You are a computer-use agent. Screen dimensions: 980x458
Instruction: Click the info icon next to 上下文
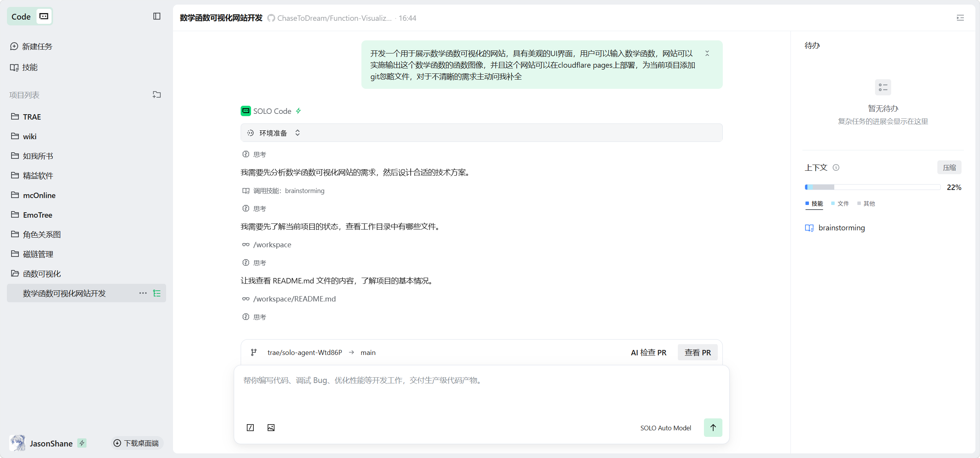(x=836, y=168)
